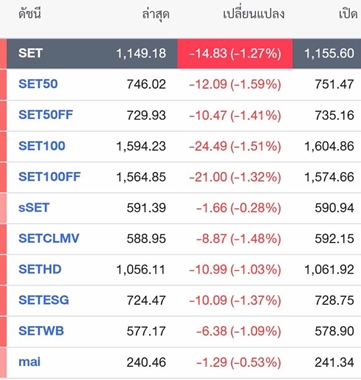
Task: Click SETHD open value 1,061.92
Action: click(x=329, y=269)
